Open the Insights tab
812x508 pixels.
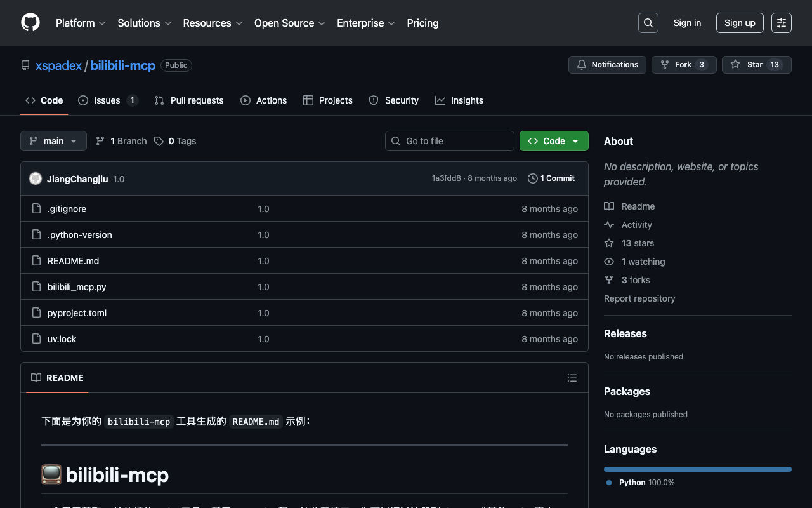[x=459, y=100]
